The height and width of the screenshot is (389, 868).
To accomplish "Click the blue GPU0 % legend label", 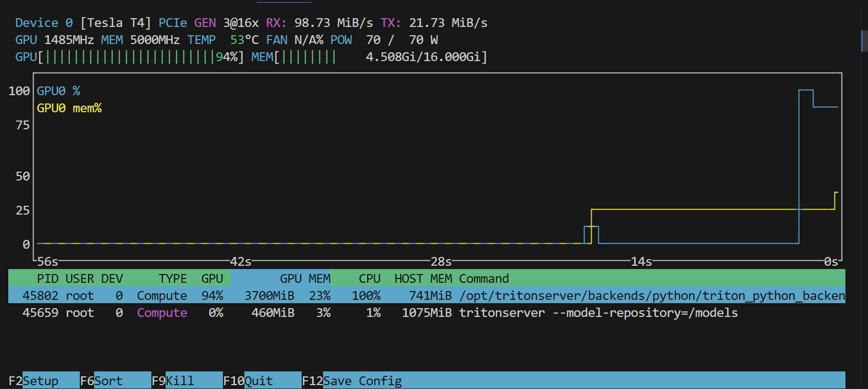I will click(x=58, y=91).
